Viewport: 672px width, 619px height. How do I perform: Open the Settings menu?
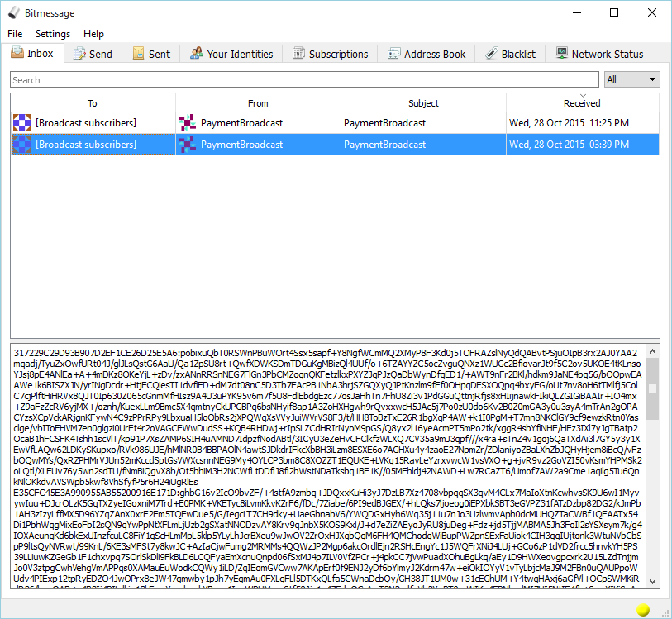[x=53, y=34]
